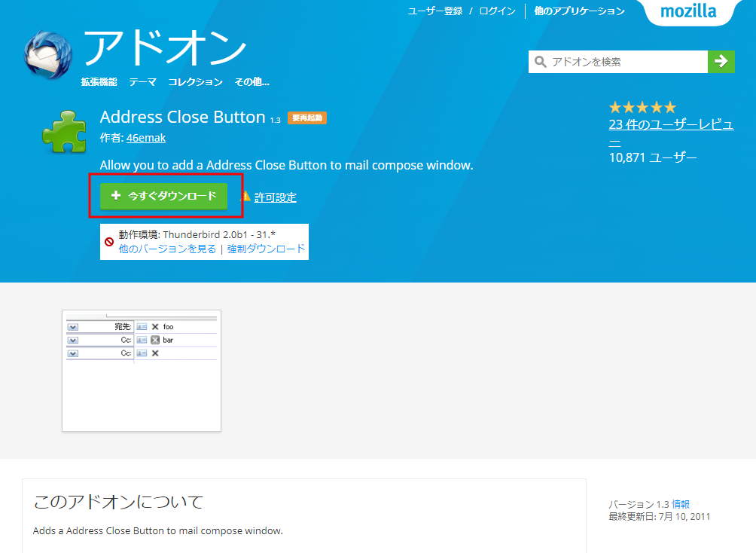Click the 10,871 ユーザー text
The image size is (756, 553).
(652, 157)
